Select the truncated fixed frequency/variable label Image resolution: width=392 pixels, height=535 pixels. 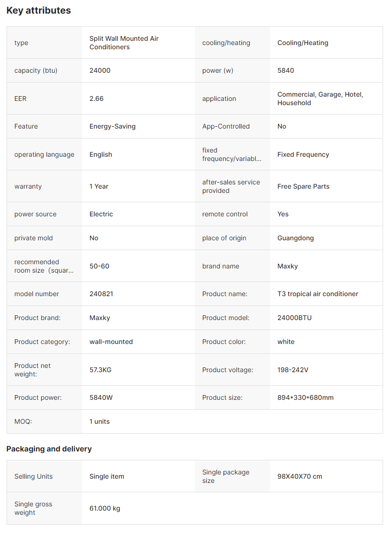point(232,154)
